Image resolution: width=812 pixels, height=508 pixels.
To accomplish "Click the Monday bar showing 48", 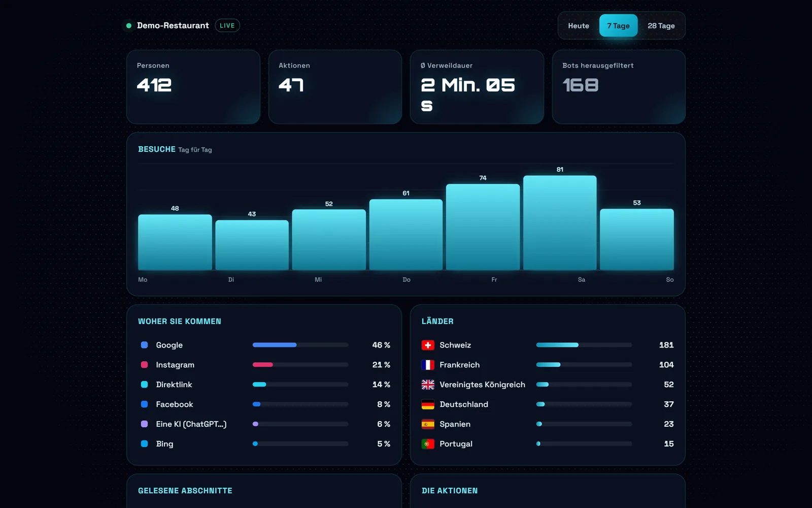I will [x=175, y=242].
